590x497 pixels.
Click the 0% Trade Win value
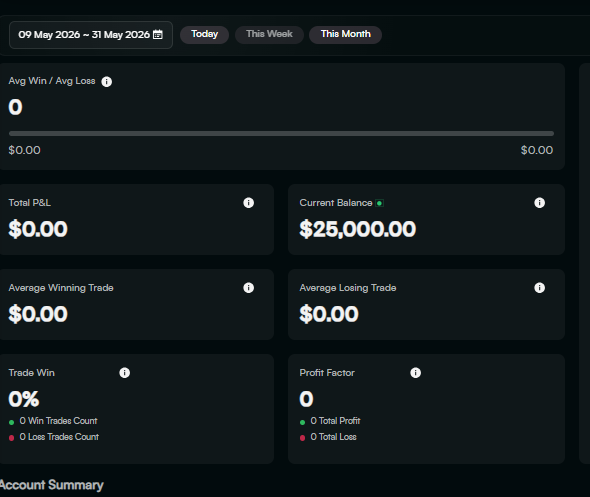point(24,399)
